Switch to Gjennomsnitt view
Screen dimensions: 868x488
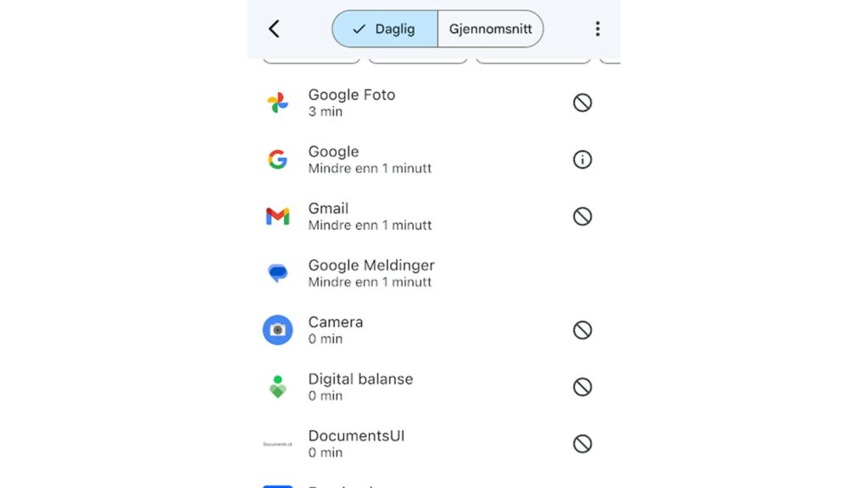click(x=491, y=29)
